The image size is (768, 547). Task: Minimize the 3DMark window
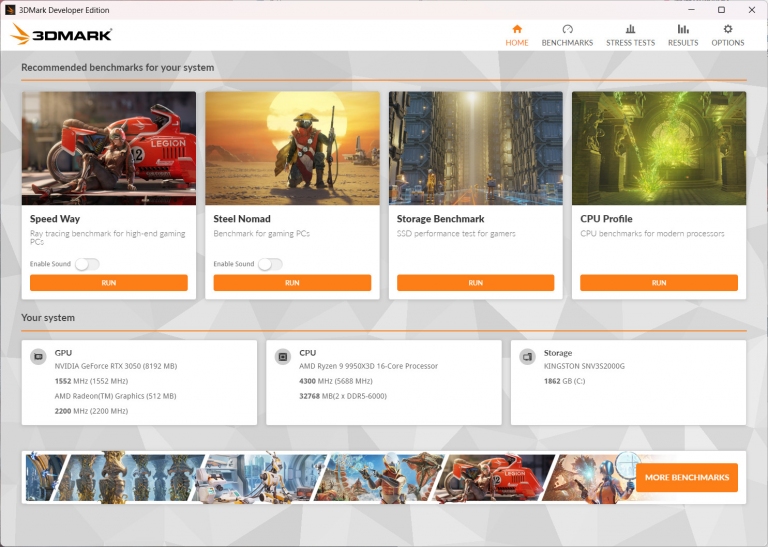691,10
